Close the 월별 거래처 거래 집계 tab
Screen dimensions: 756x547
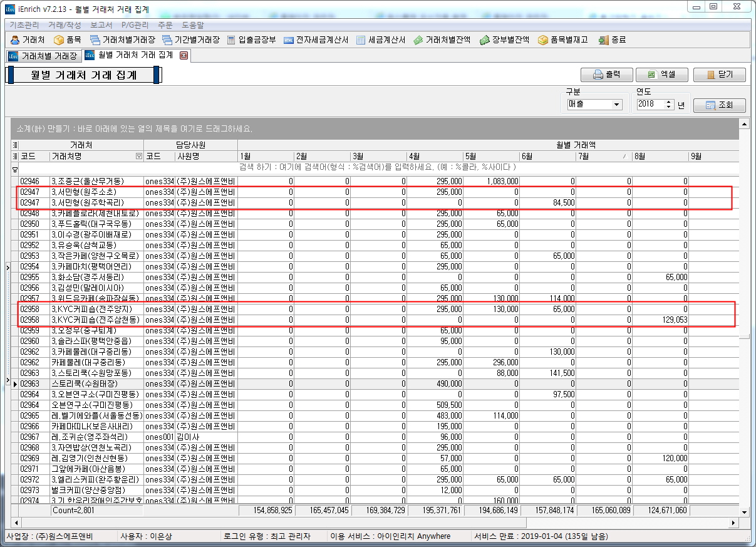click(x=184, y=56)
